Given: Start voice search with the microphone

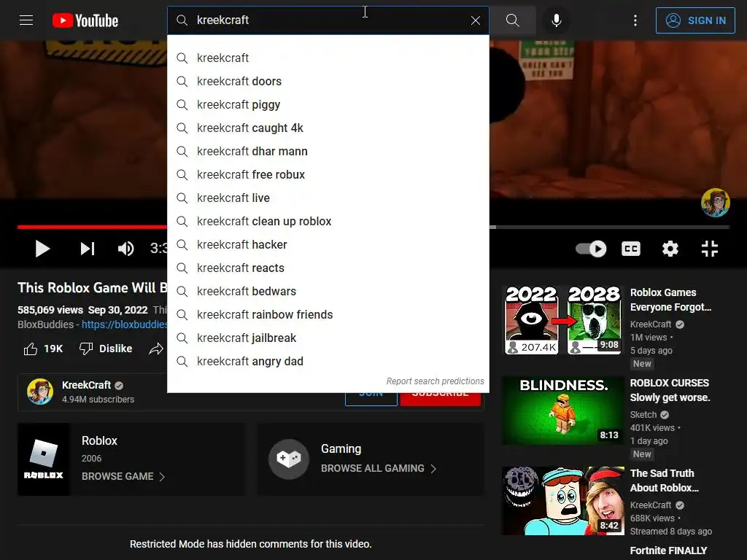Looking at the screenshot, I should pyautogui.click(x=556, y=20).
